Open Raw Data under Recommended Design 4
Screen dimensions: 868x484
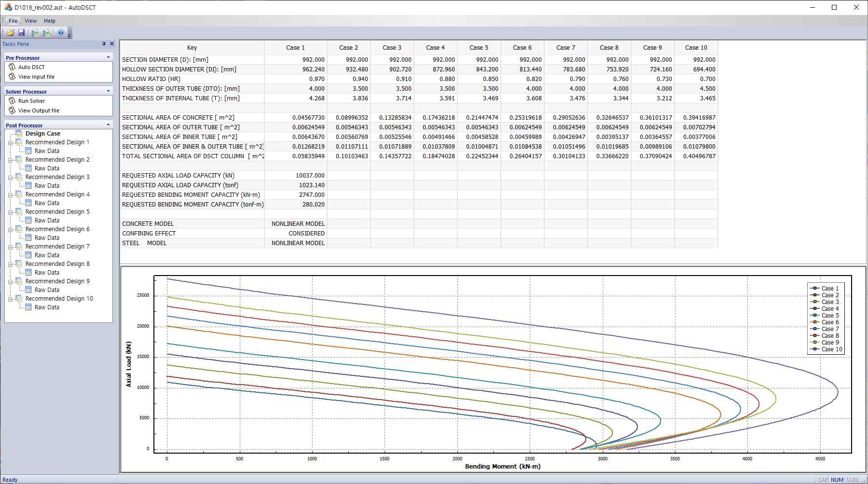coord(47,203)
